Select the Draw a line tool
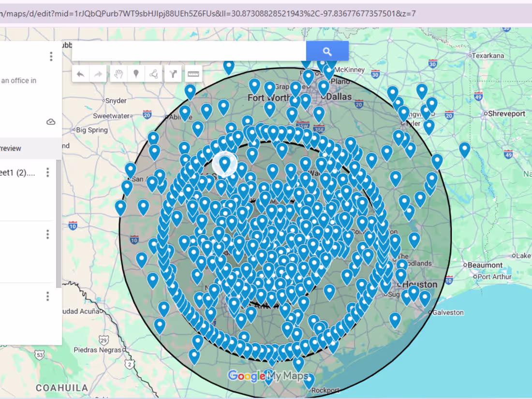532x399 pixels. tap(153, 74)
